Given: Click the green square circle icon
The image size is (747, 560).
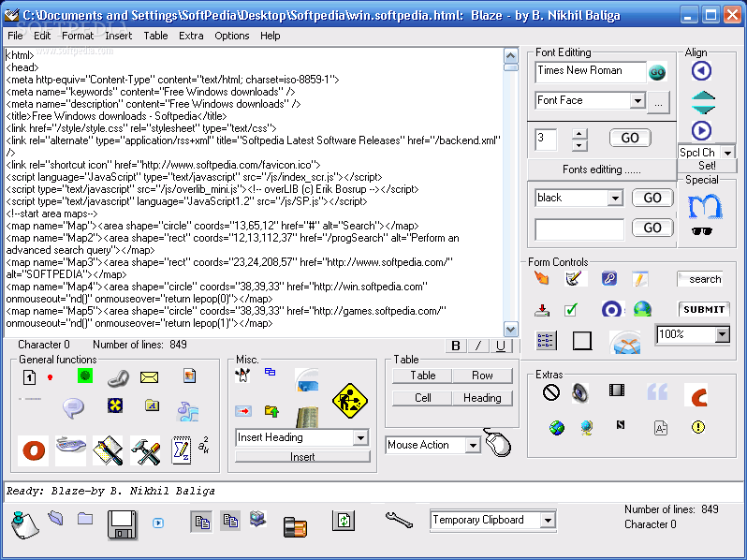Looking at the screenshot, I should [x=85, y=376].
